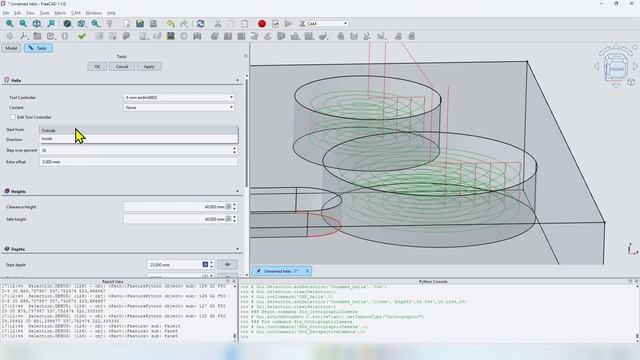
Task: Open the Tool Controller dropdown
Action: [x=179, y=98]
